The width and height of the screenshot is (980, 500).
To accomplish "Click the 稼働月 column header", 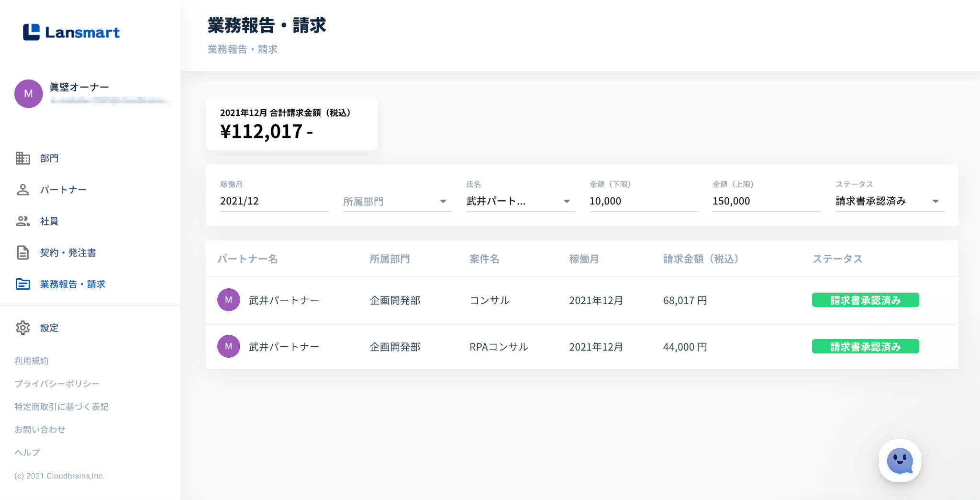I will 584,259.
